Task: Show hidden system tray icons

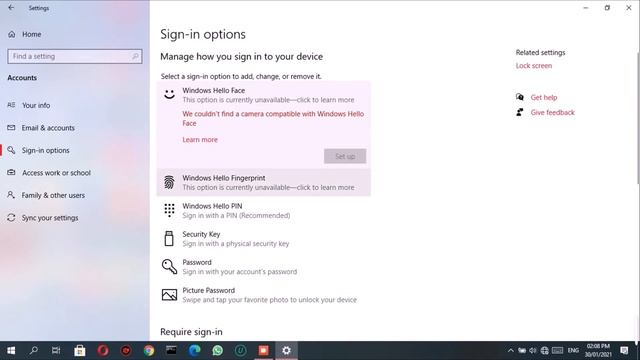Action: 511,350
